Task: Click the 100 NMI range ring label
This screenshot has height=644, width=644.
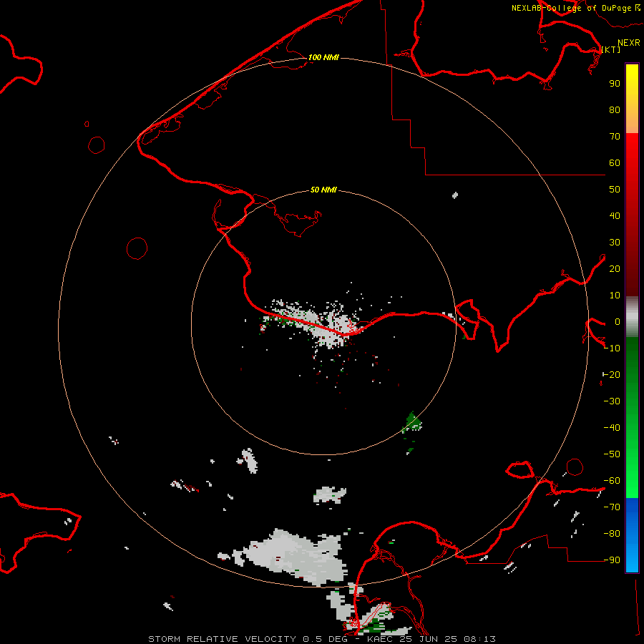Action: (323, 57)
